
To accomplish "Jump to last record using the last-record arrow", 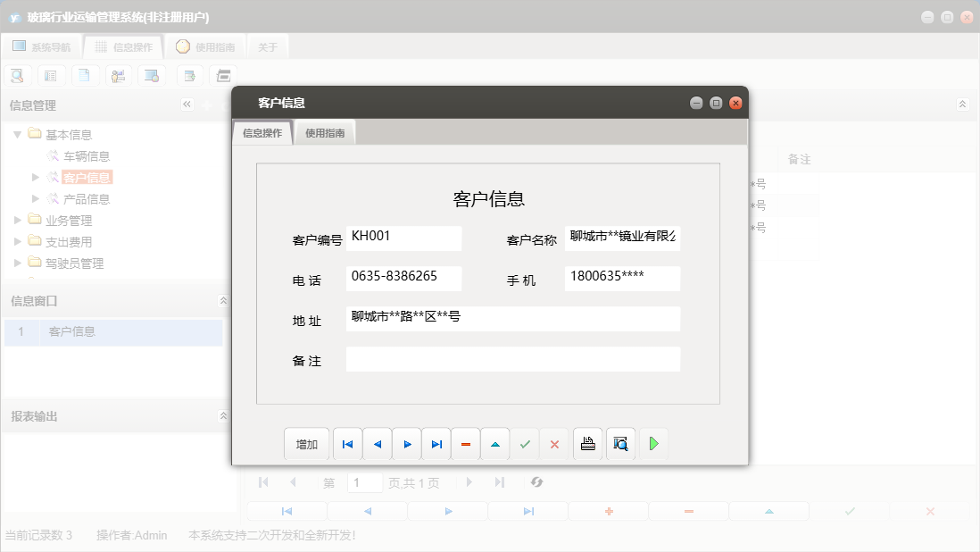I will (436, 443).
